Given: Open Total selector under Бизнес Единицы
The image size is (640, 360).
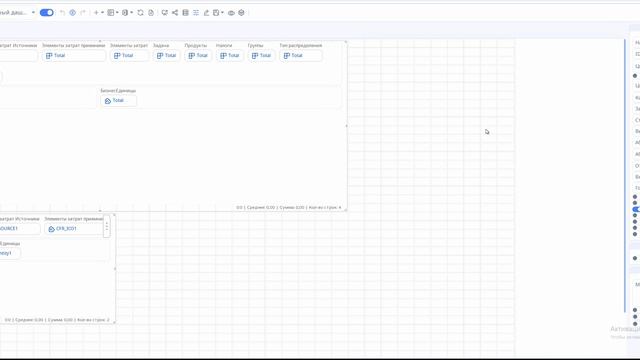Looking at the screenshot, I should pos(118,100).
